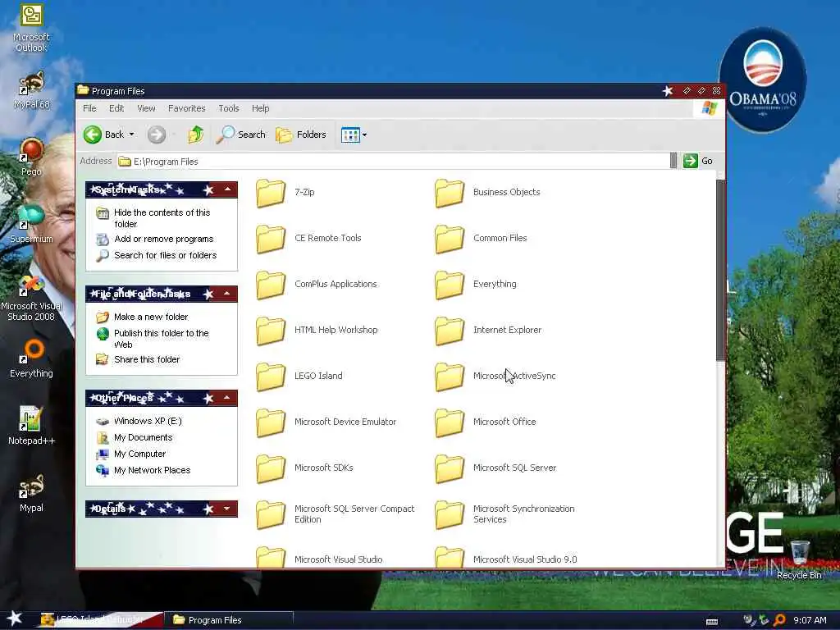Open the Help menu

[260, 108]
